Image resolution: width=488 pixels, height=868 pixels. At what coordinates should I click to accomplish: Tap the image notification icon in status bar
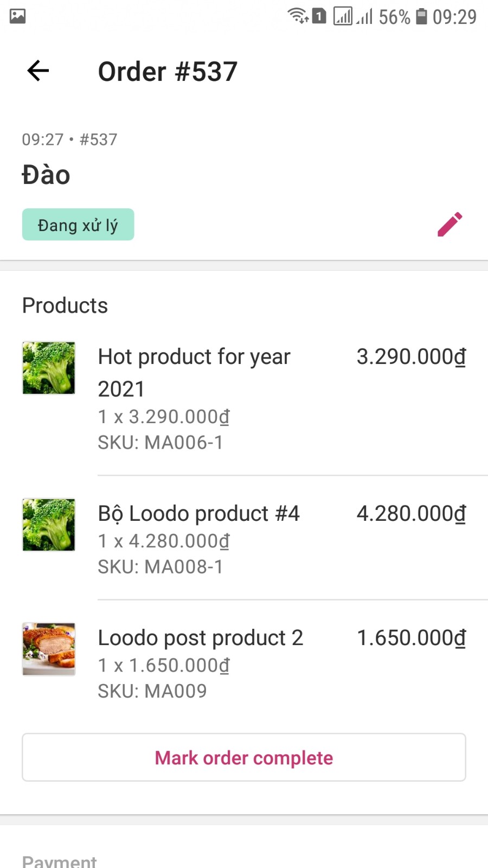(x=18, y=16)
